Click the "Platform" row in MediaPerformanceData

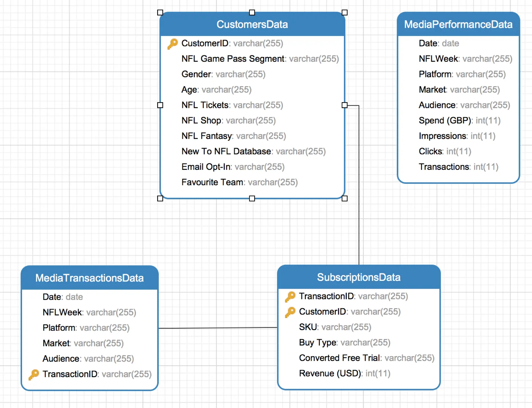(462, 74)
